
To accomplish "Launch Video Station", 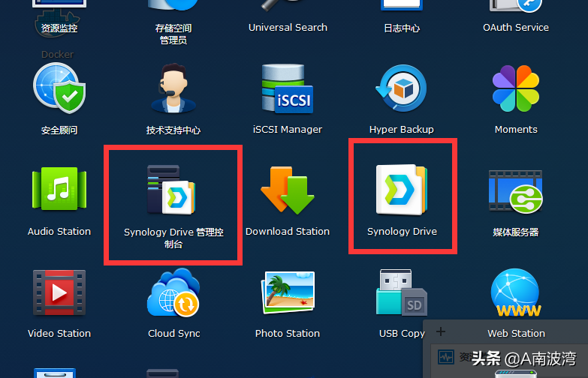I will point(59,292).
